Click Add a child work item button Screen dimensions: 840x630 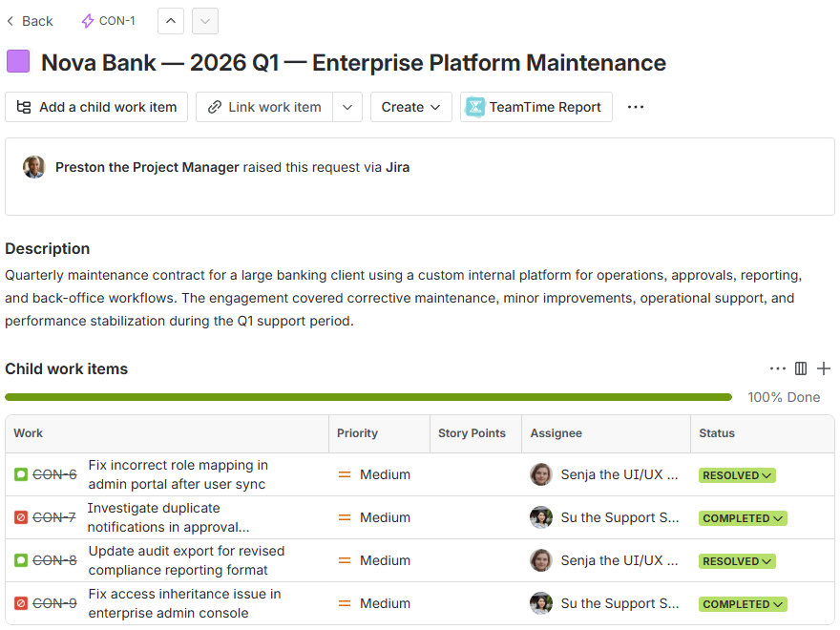(x=96, y=107)
